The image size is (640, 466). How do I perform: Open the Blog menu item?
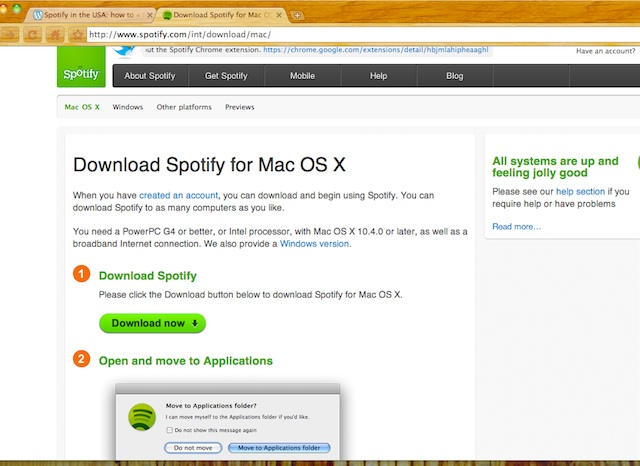454,76
